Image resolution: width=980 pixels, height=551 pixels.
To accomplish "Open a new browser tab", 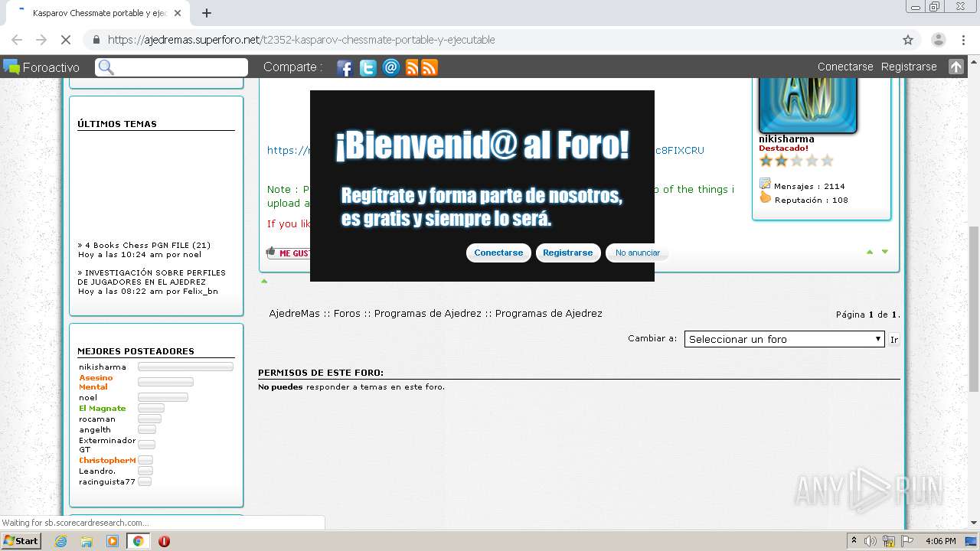I will 206,13.
